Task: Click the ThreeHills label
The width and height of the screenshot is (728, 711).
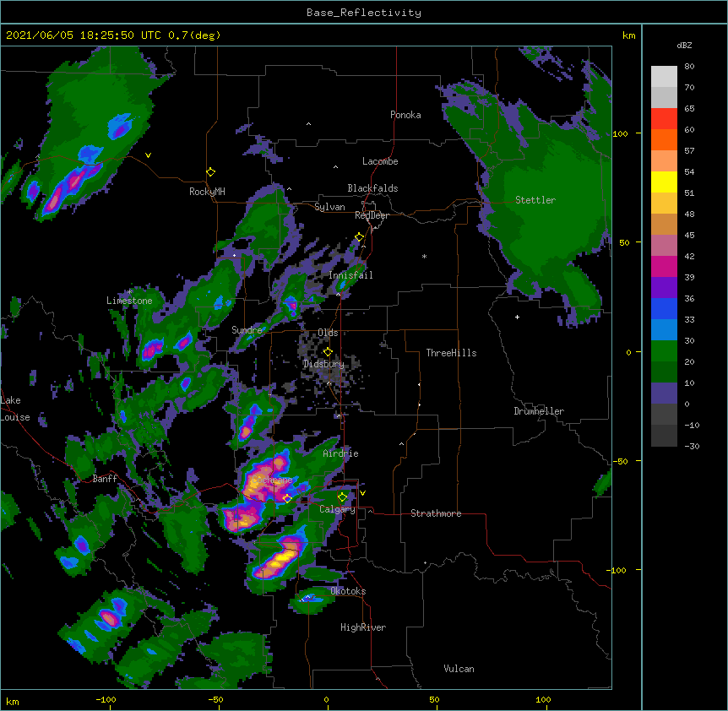Action: [451, 353]
